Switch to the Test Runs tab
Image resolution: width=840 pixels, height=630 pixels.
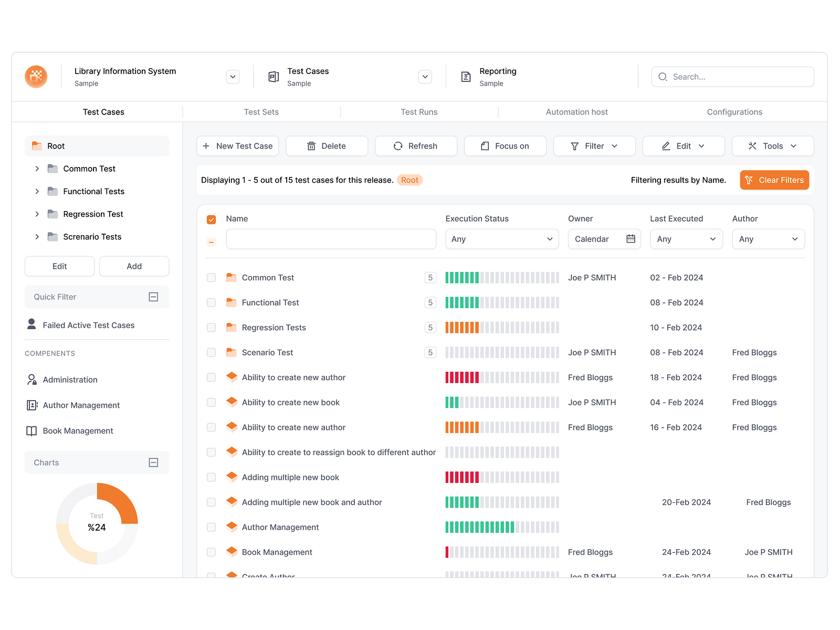[419, 112]
